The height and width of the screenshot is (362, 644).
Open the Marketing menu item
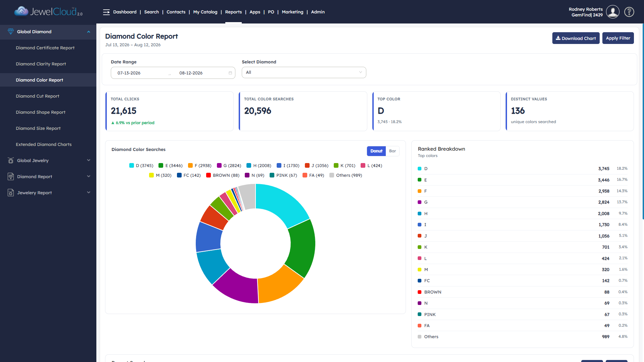292,12
